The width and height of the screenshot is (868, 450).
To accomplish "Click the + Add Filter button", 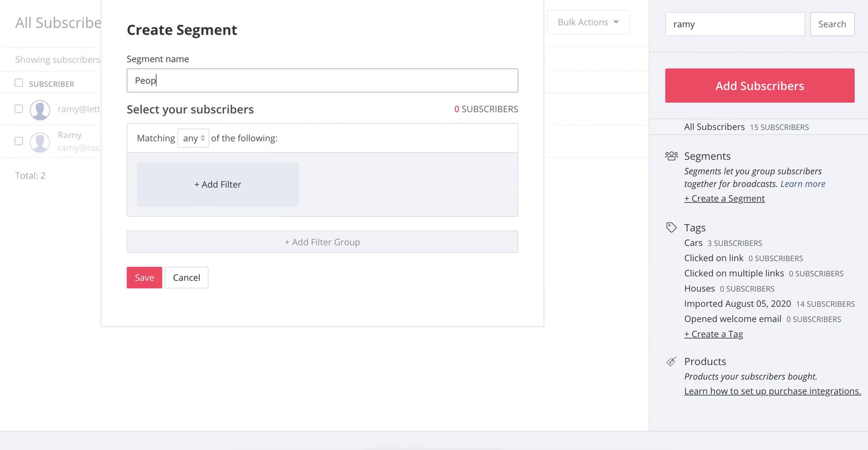I will point(218,184).
